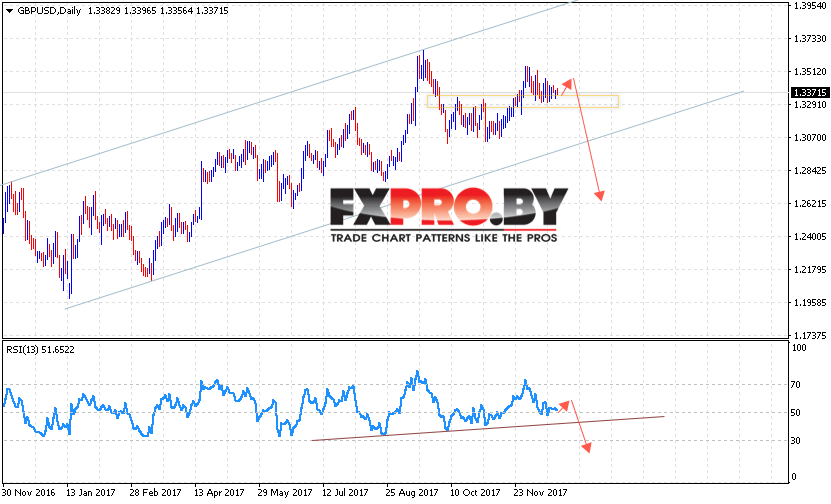Viewport: 831px width, 504px height.
Task: Click the 1.26215 price axis value
Action: click(x=810, y=204)
